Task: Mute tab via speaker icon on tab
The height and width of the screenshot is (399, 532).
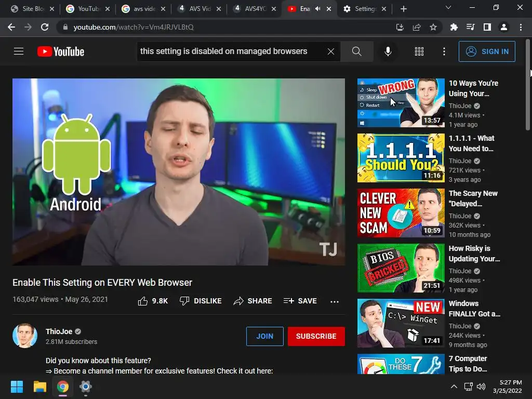Action: coord(317,9)
